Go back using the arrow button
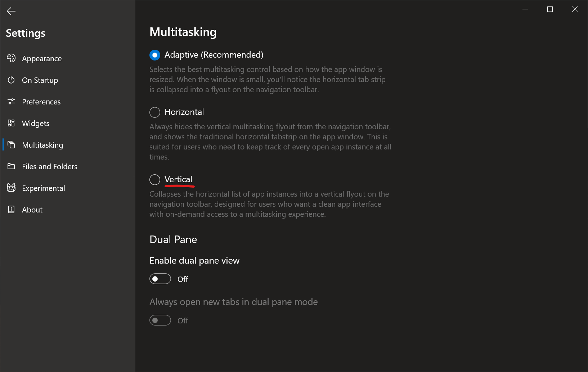This screenshot has width=588, height=372. click(x=11, y=11)
